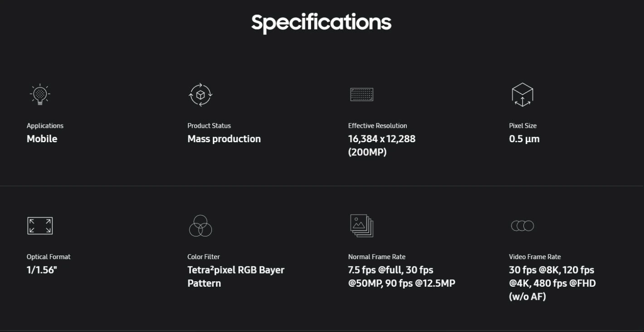Click the Specifications heading
The image size is (644, 332).
pos(321,22)
